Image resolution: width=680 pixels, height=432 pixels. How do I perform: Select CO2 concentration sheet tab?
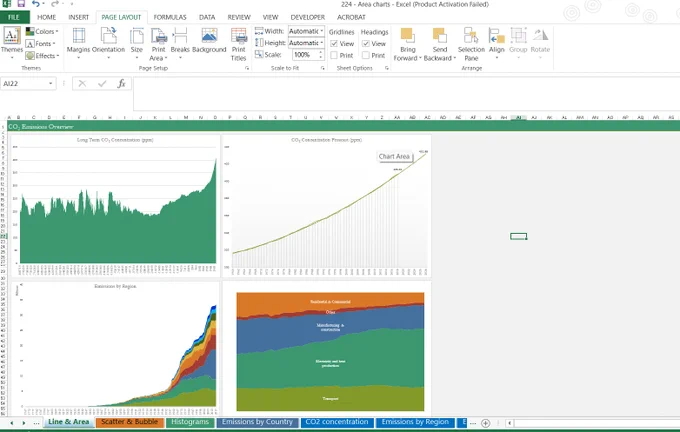coord(337,422)
